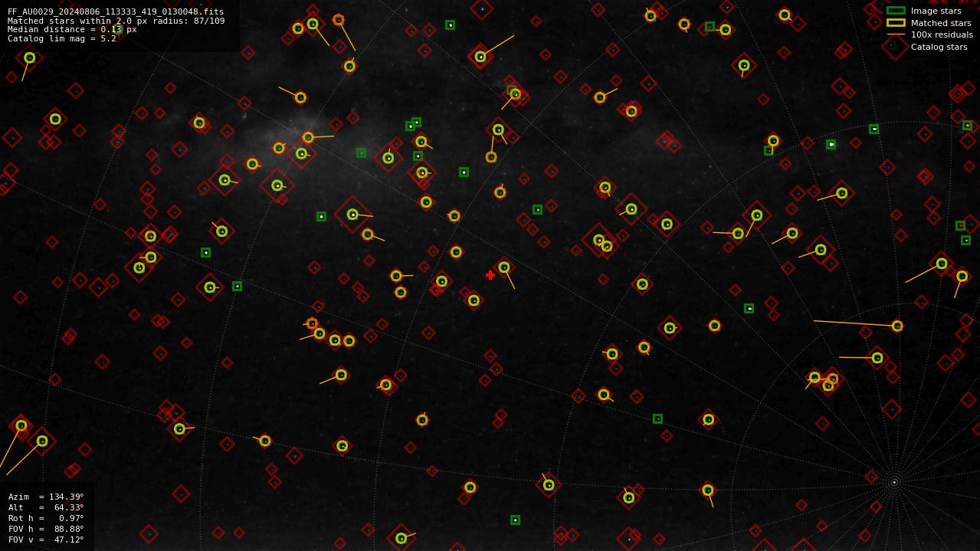Click the 'Alt = 64.33°' readout
Image resolution: width=980 pixels, height=551 pixels.
pos(46,507)
